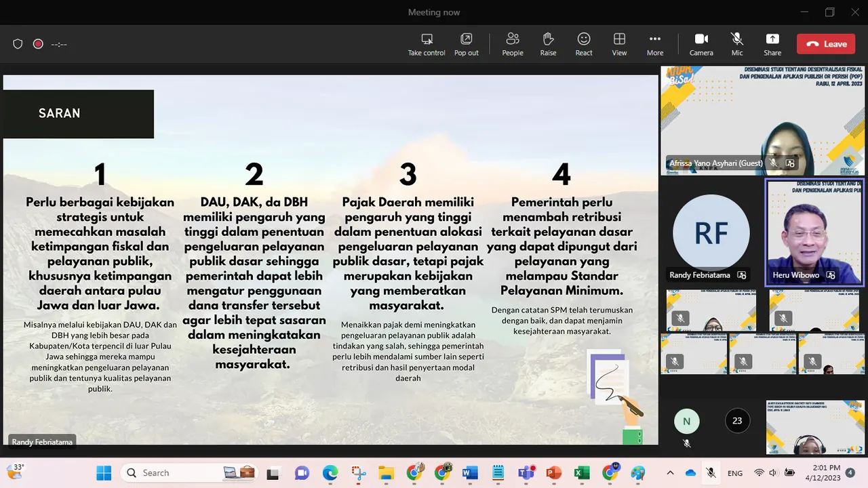
Task: Open the ENG language selector
Action: pyautogui.click(x=735, y=473)
